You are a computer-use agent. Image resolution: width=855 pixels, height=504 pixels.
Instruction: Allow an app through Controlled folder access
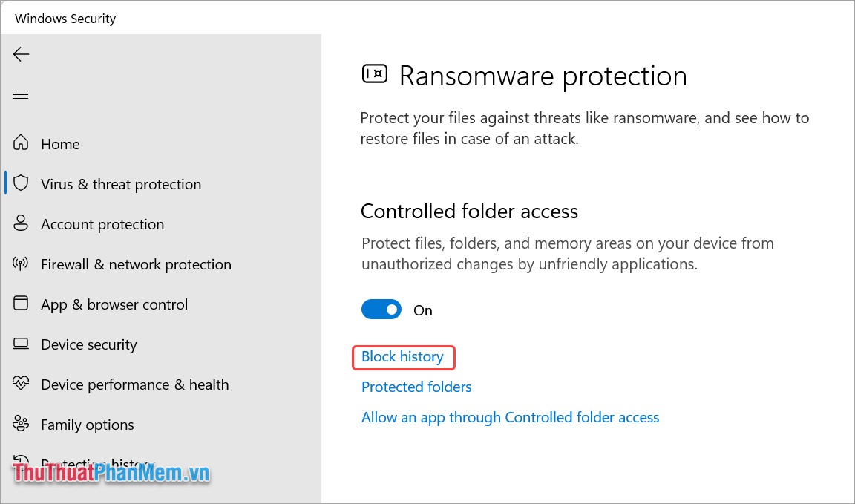510,417
